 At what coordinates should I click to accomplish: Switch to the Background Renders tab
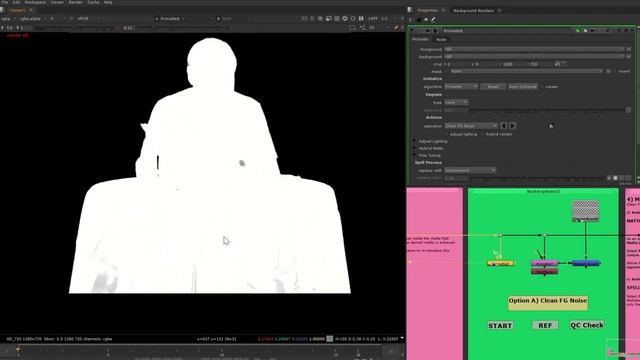coord(473,11)
